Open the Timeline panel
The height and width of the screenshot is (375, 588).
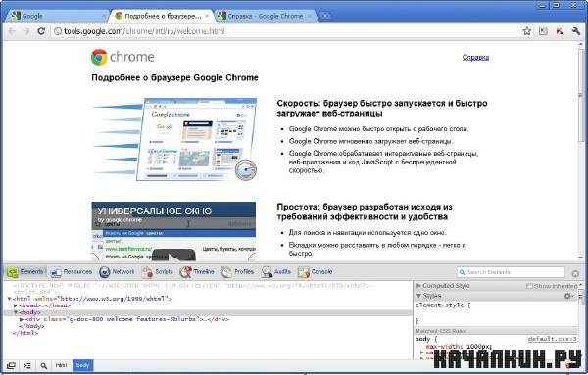(x=197, y=272)
